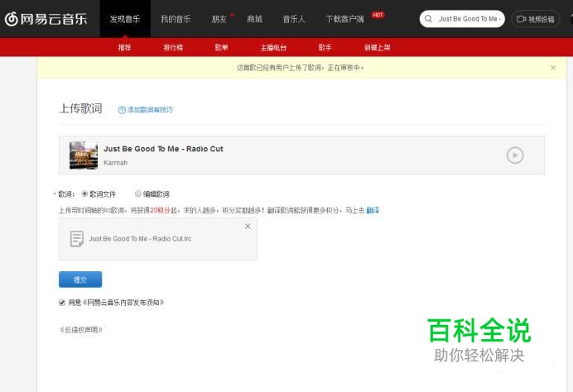Open the 下载客户端 page
This screenshot has height=392, width=573.
[345, 19]
